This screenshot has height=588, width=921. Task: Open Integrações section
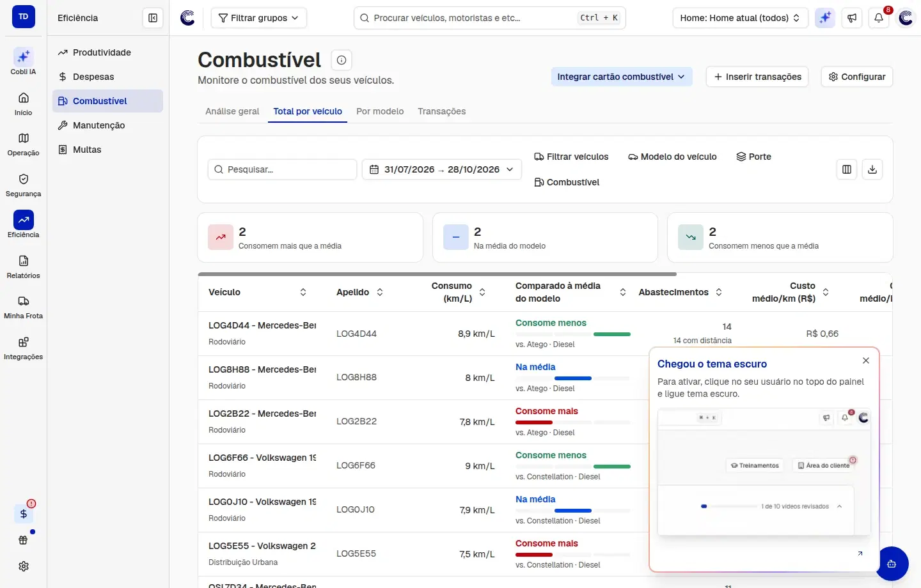(24, 348)
